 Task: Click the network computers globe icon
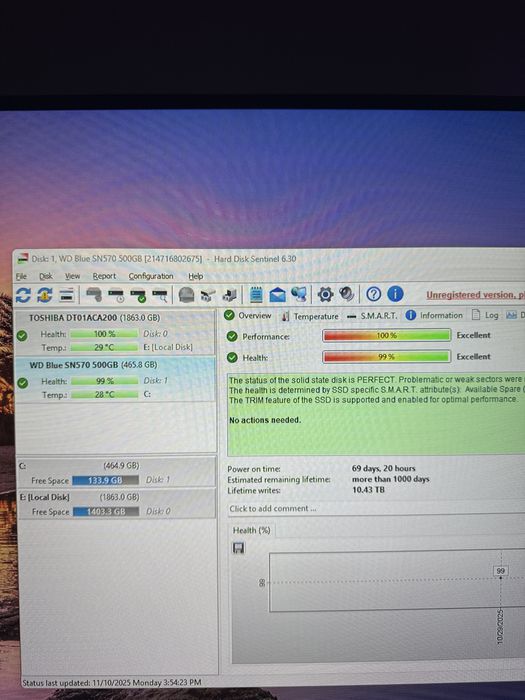pyautogui.click(x=299, y=294)
